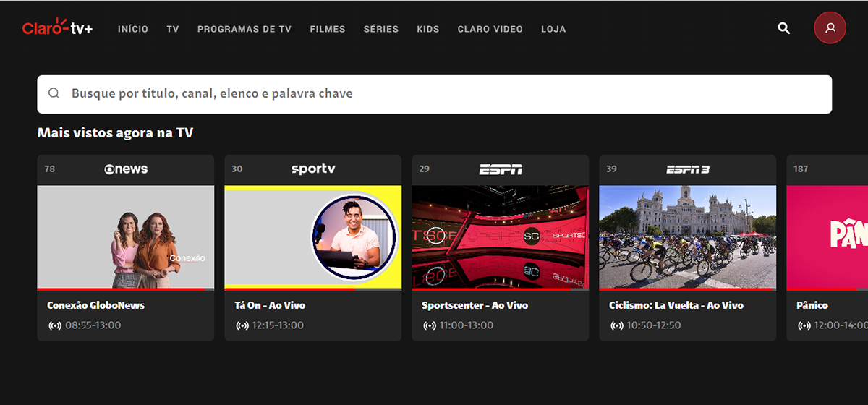Open the CLARO VIDEO section

tap(490, 29)
